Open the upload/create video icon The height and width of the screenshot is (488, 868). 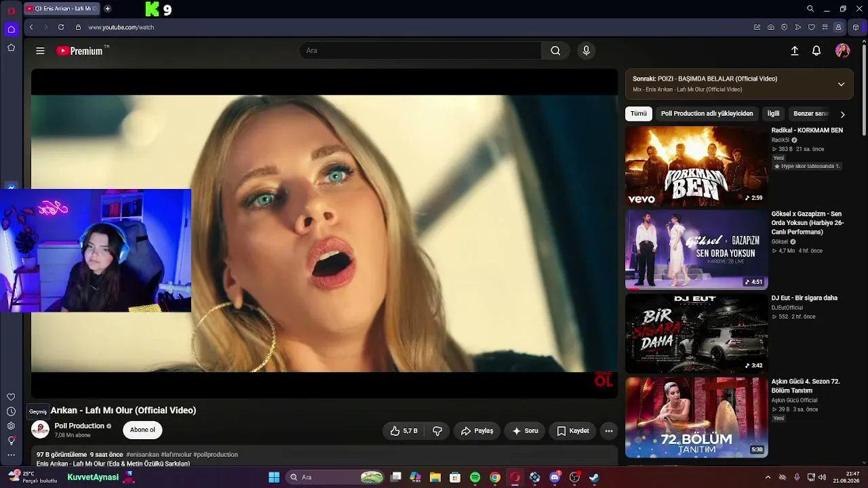point(795,51)
